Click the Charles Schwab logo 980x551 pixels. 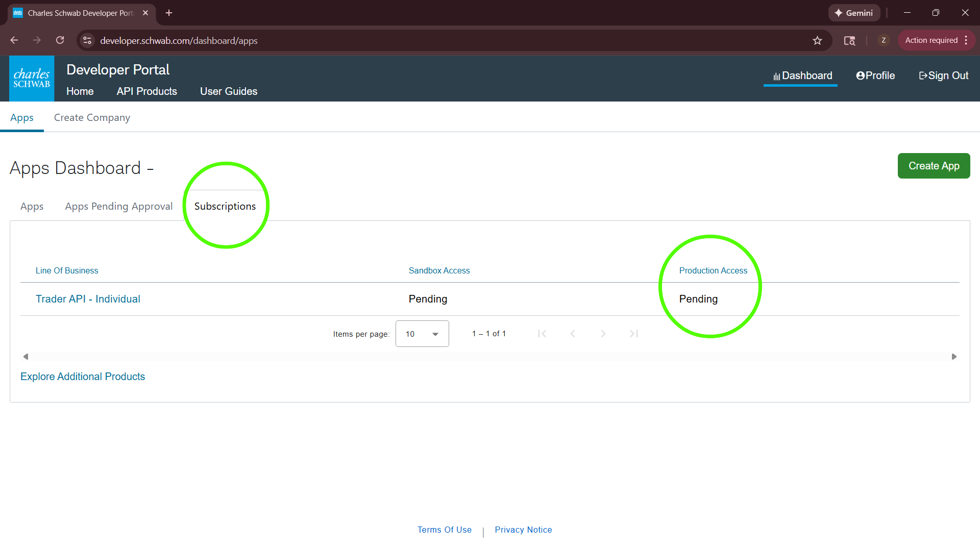(32, 79)
